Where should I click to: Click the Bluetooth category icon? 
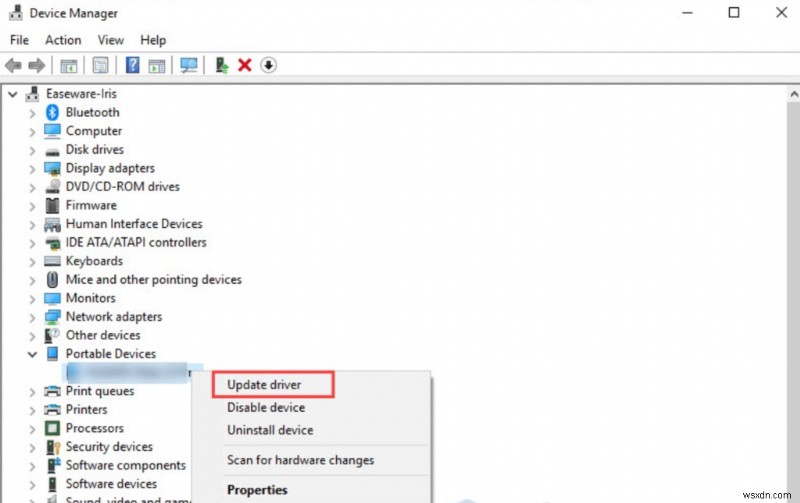(x=52, y=112)
